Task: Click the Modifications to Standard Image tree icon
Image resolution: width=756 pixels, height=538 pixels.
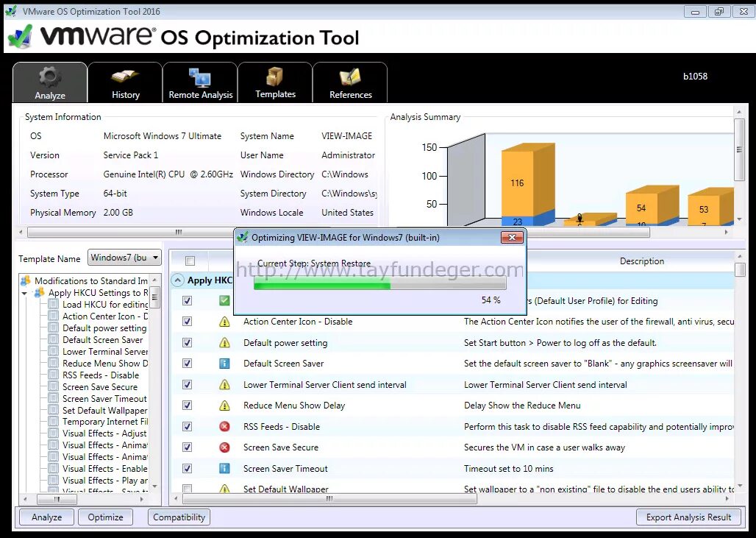Action: coord(26,280)
